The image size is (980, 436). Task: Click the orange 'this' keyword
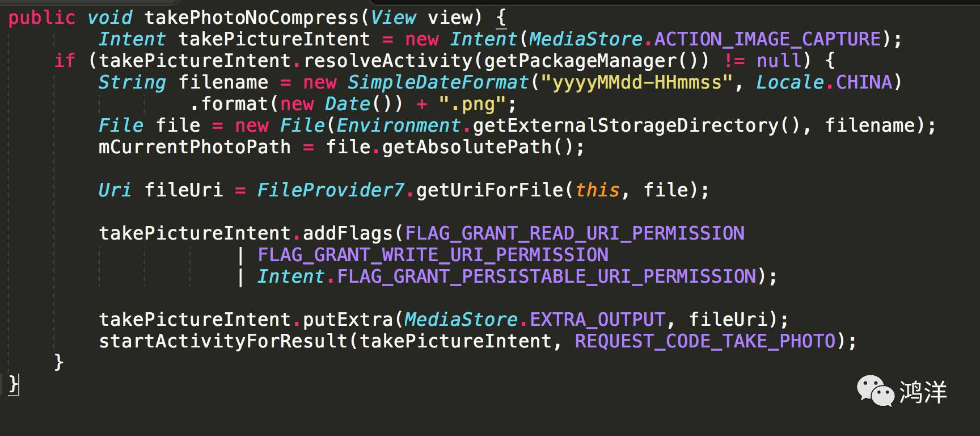pos(597,190)
